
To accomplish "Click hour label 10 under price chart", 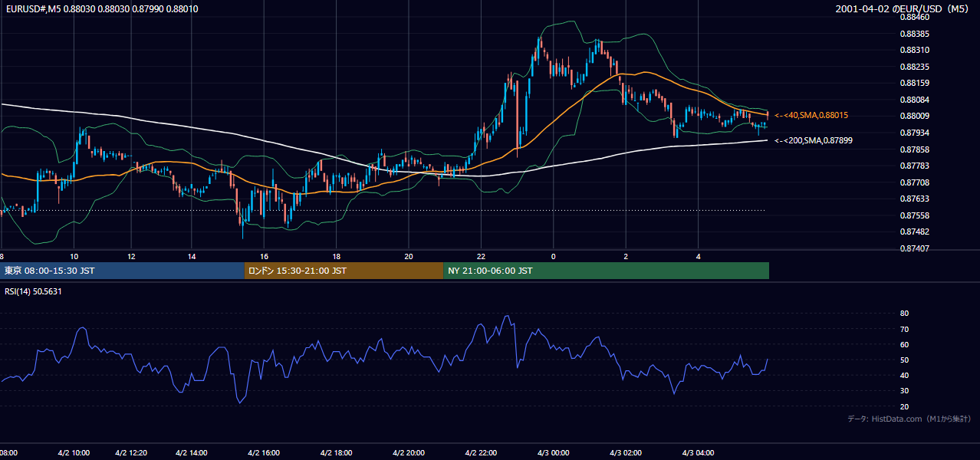I will click(x=74, y=256).
